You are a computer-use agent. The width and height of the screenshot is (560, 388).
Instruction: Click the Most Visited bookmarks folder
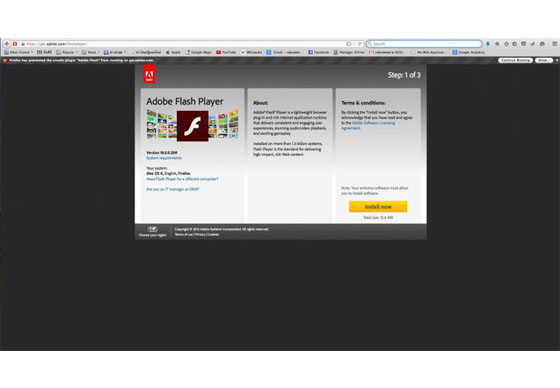[18, 52]
